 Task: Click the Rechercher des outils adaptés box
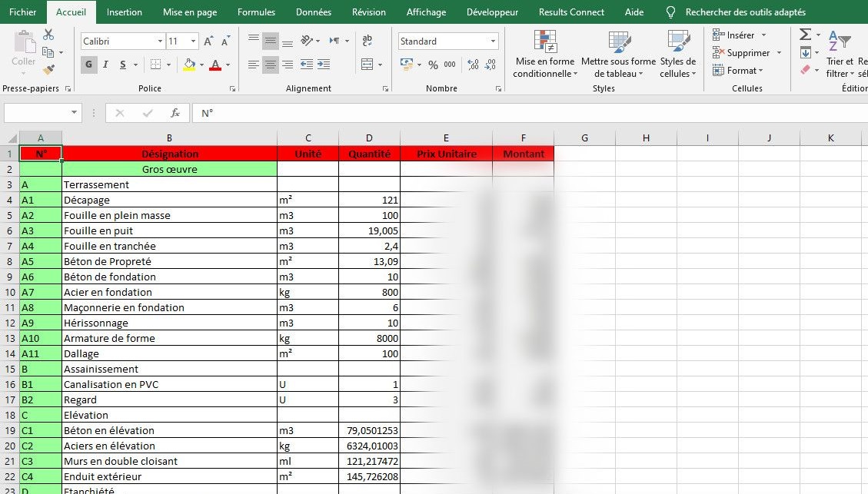[x=745, y=12]
